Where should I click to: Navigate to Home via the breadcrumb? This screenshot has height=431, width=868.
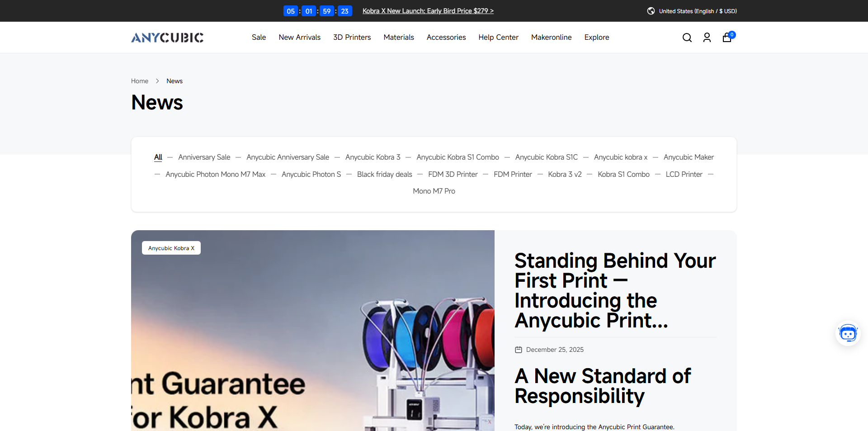click(139, 81)
